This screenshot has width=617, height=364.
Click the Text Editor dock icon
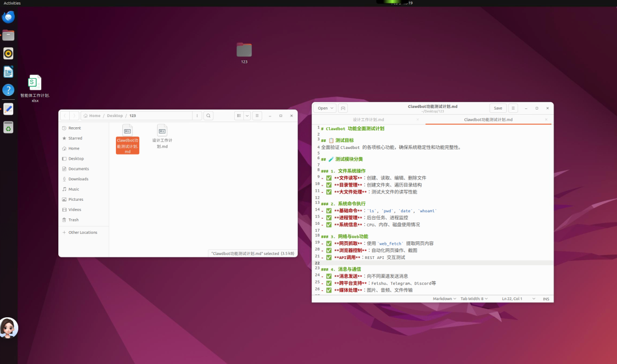(8, 109)
